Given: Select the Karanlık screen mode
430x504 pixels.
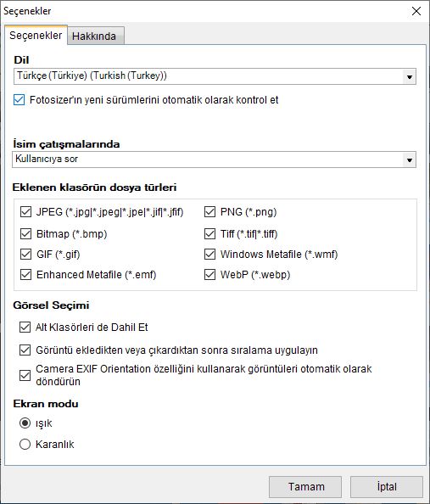Looking at the screenshot, I should 25,445.
